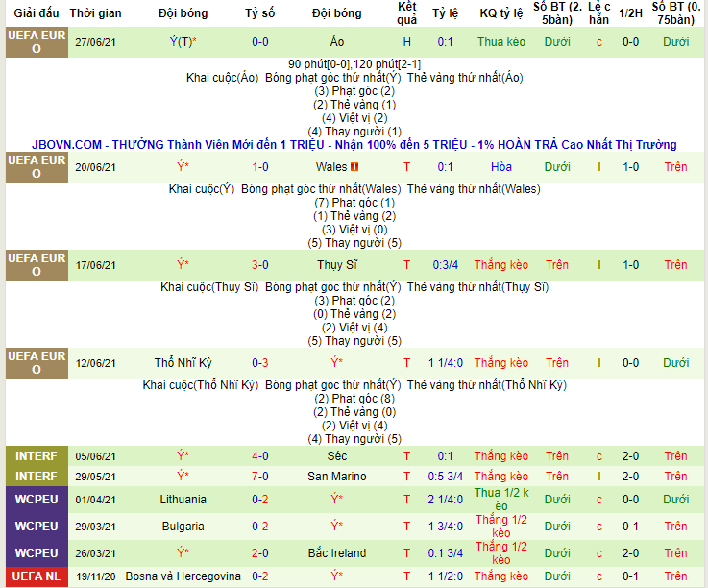
Task: Select the "Giải đấu" column header
Action: [35, 14]
